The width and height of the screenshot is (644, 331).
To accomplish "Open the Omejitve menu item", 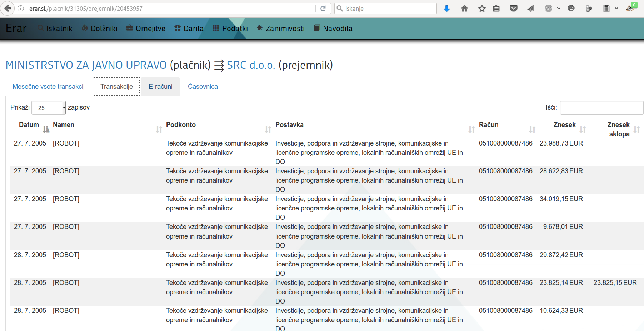I will coord(146,29).
